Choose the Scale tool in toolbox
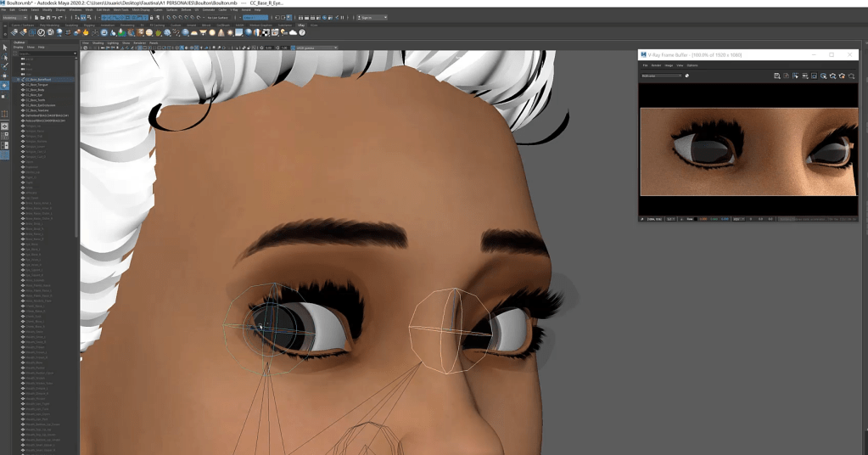868x455 pixels. click(x=5, y=96)
